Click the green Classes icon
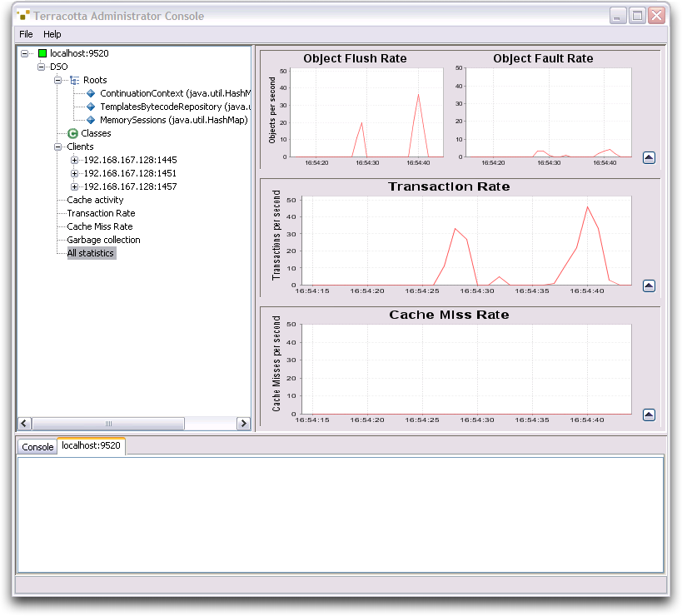Image resolution: width=682 pixels, height=616 pixels. [x=72, y=133]
